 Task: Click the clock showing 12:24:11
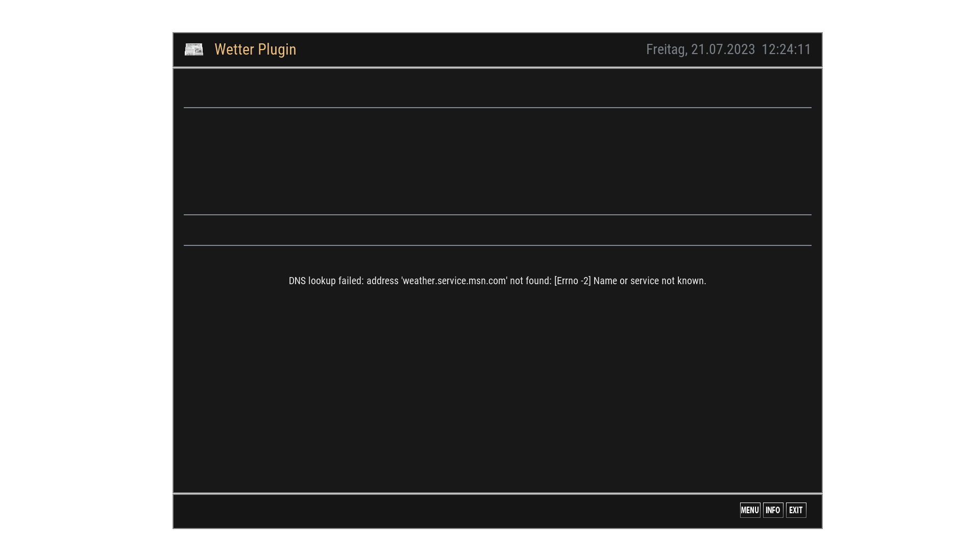coord(786,49)
